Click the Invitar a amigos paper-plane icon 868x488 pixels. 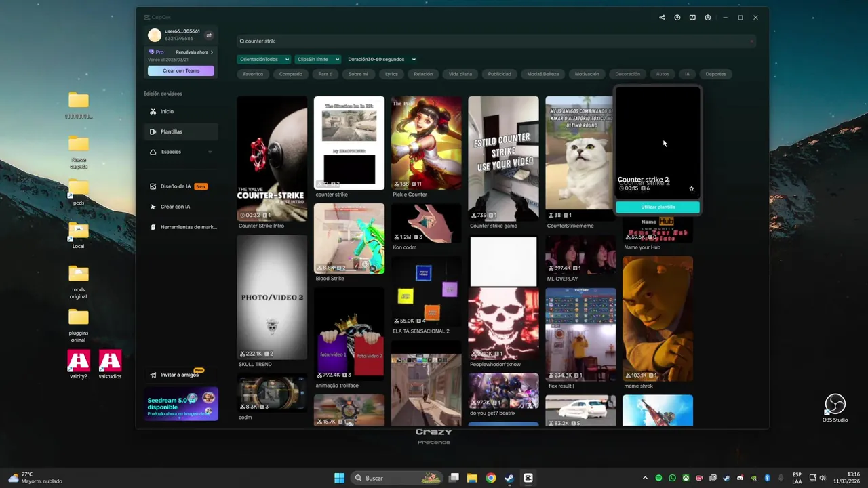tap(153, 375)
